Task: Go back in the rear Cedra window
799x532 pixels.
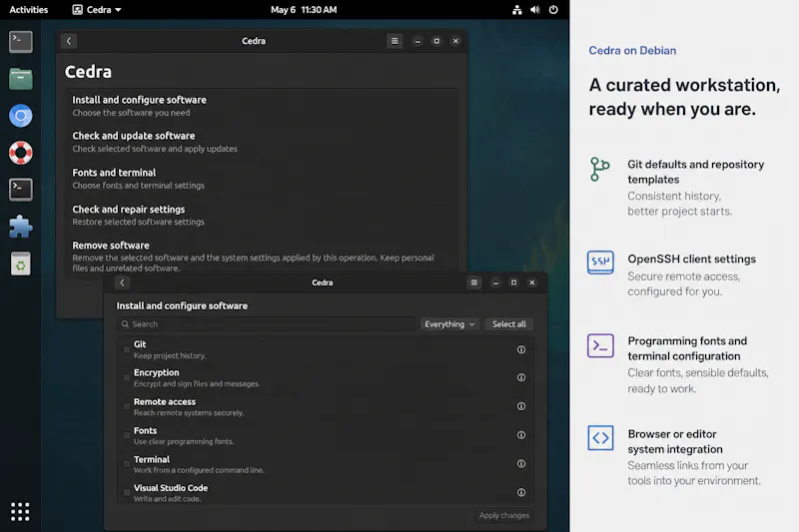Action: (69, 41)
